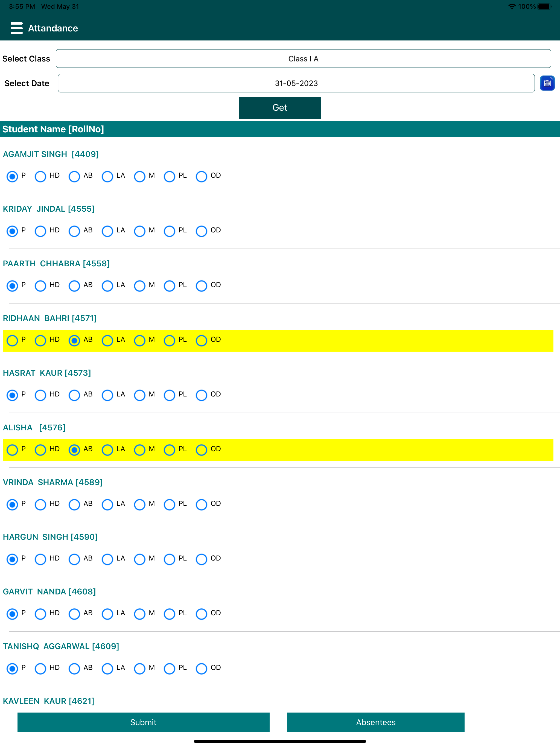This screenshot has height=747, width=560.
Task: Click the Attandance page title
Action: pyautogui.click(x=53, y=28)
